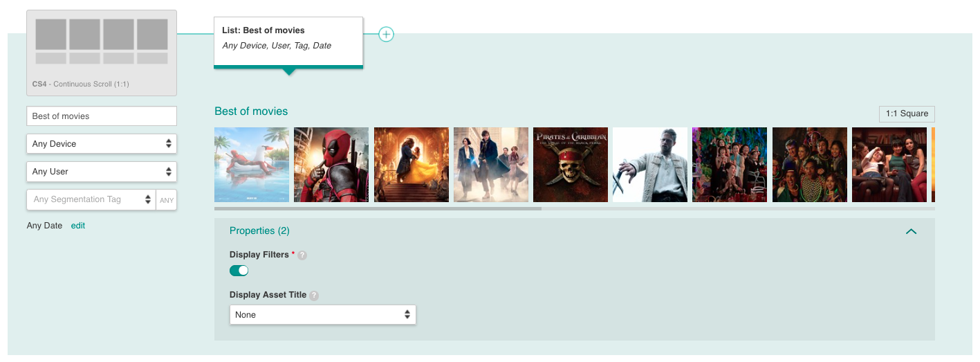Select the Deadpool movie thumbnail
The image size is (980, 362).
pos(331,165)
